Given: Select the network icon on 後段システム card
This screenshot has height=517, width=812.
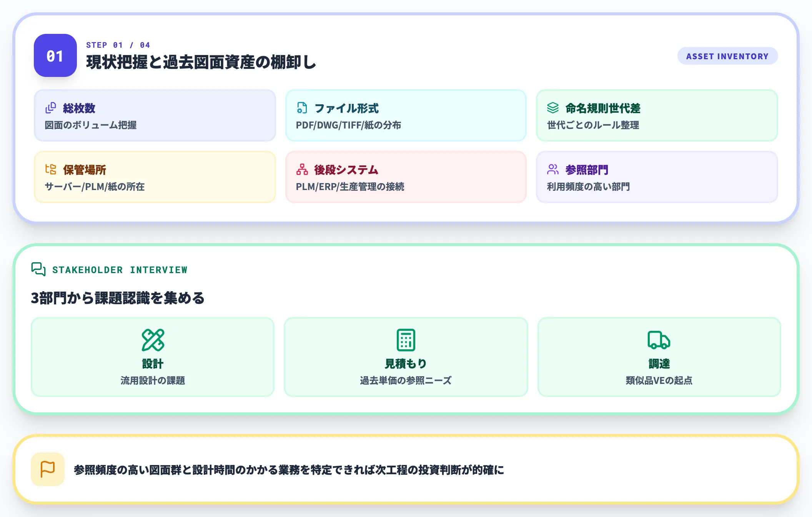Looking at the screenshot, I should tap(301, 170).
